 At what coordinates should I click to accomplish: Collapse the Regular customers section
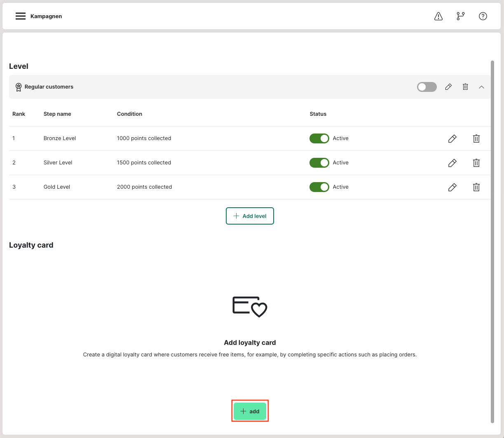481,87
